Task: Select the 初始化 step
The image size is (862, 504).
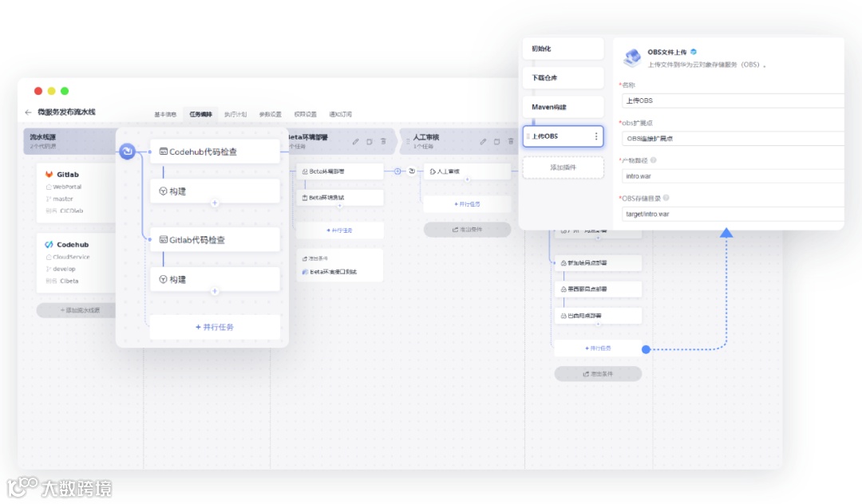Action: point(563,49)
